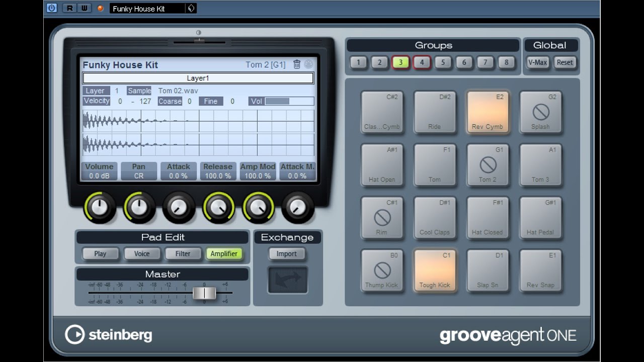
Task: Click the Master volume fader handle
Action: 204,293
